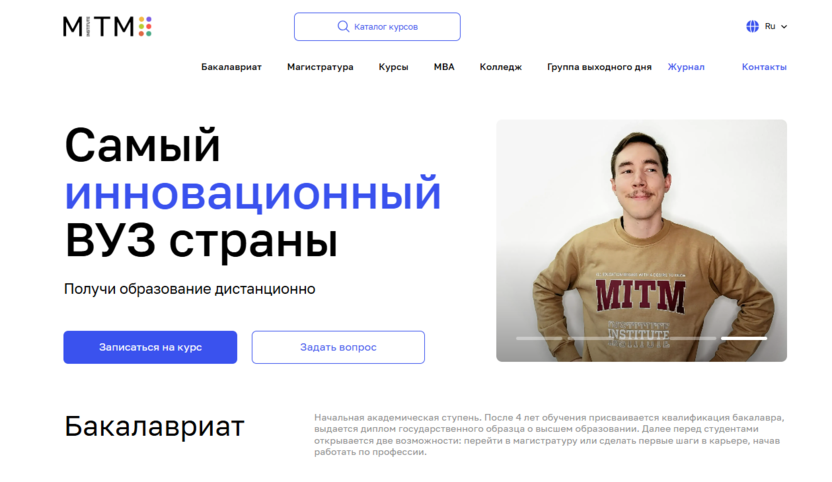Screen dimensions: 832x482
Task: Click the globe language icon
Action: [x=752, y=27]
